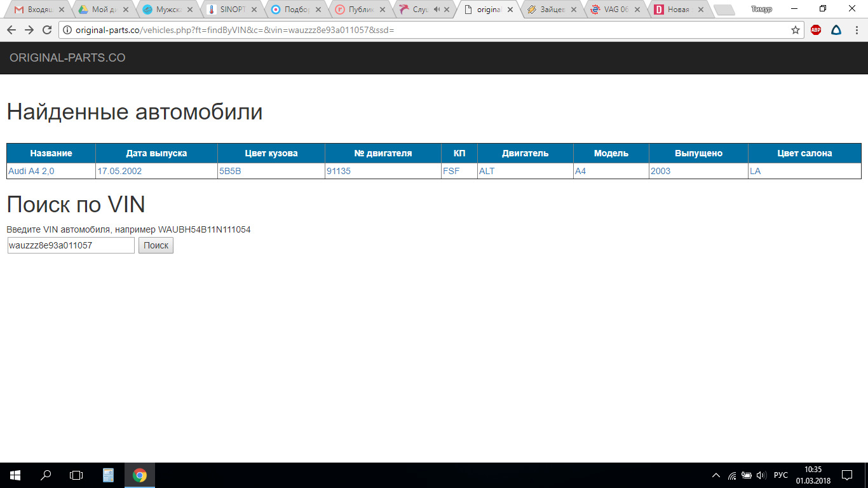Switch РУС keyboard language indicator
Viewport: 868px width, 488px height.
tap(780, 475)
